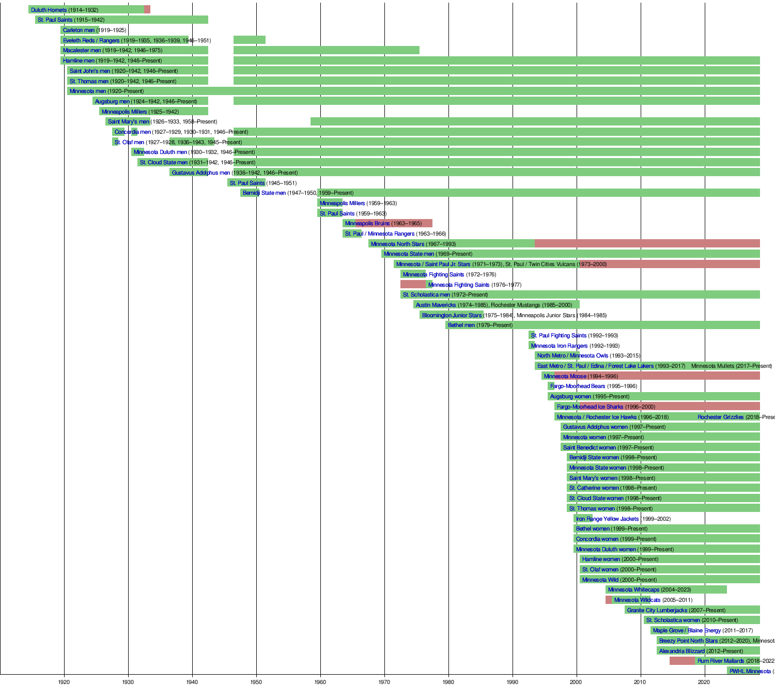Click North Metro / Minnesota Owls link
775x700 pixels.
[x=572, y=355]
